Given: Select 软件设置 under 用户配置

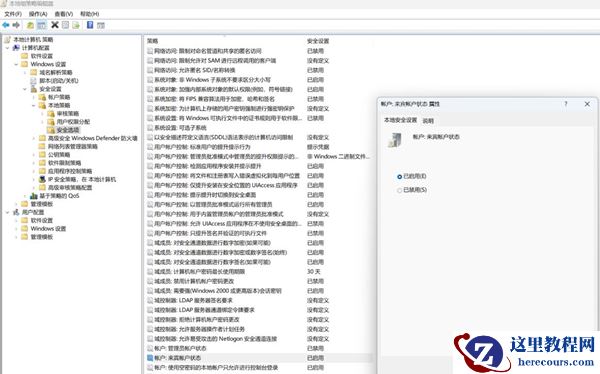Looking at the screenshot, I should [42, 220].
